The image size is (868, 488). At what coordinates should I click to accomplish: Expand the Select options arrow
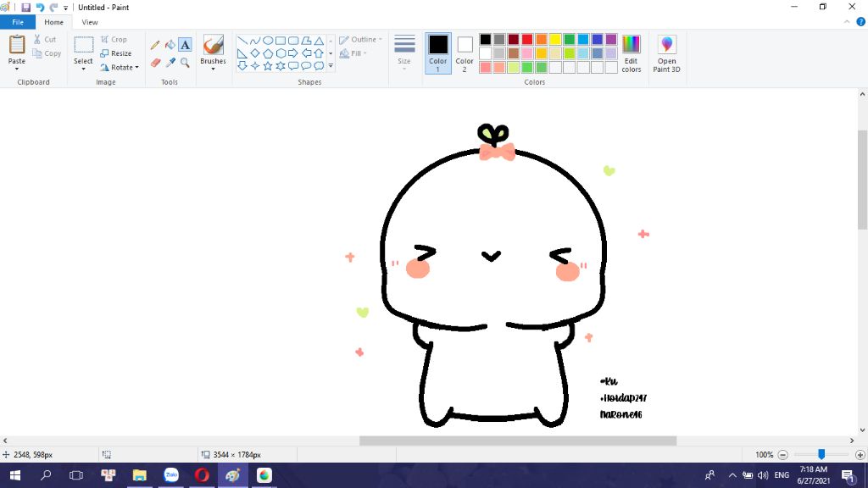[x=84, y=69]
